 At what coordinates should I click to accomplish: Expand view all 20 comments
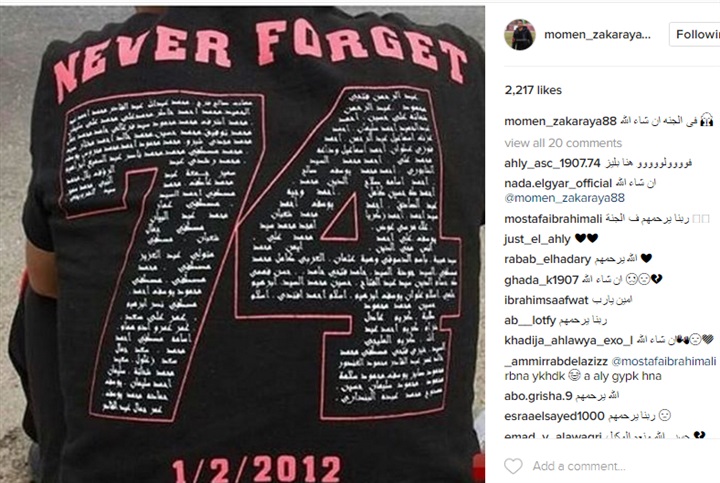563,143
